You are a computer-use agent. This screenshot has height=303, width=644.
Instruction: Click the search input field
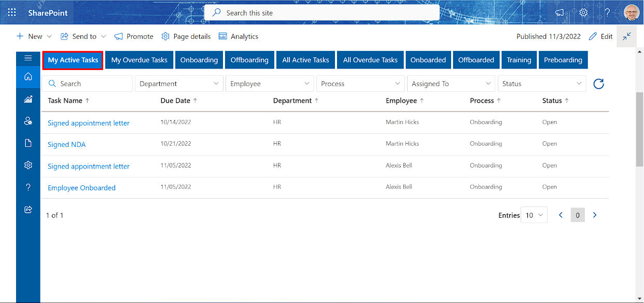(87, 84)
